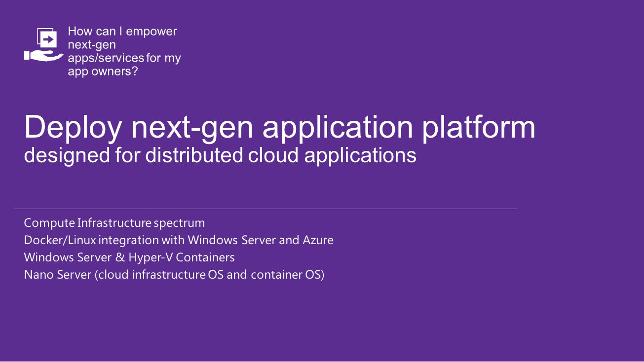
Task: Click "Nano Server (cloud infrastructure OS and container OS)"
Action: click(174, 275)
